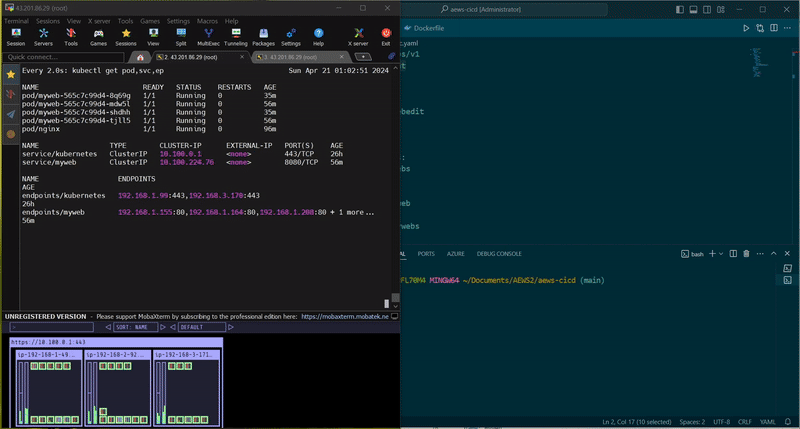Click CRLF end-of-line in status bar

pyautogui.click(x=745, y=422)
